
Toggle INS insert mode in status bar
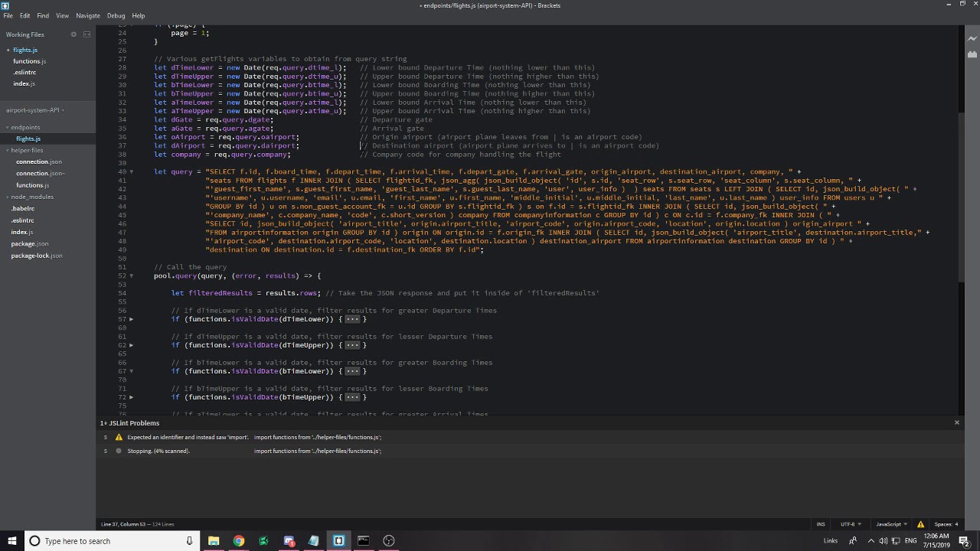tap(821, 524)
